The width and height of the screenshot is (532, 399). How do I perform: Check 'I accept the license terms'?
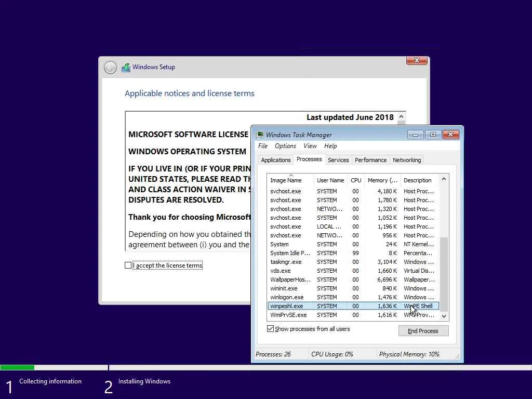[x=128, y=265]
